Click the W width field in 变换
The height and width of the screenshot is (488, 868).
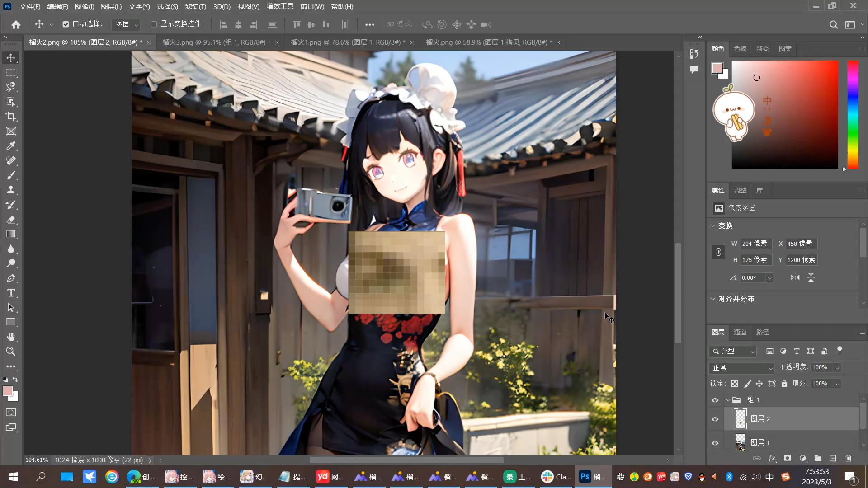[x=756, y=244]
